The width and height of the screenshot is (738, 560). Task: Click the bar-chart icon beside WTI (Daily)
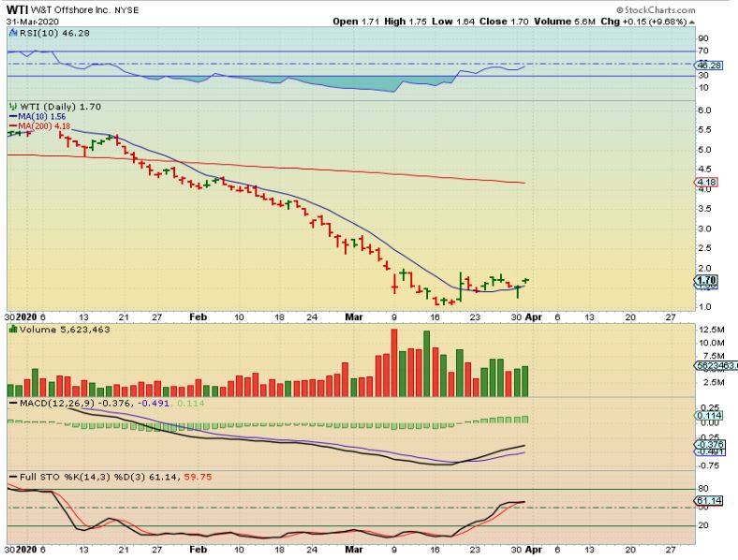click(13, 107)
